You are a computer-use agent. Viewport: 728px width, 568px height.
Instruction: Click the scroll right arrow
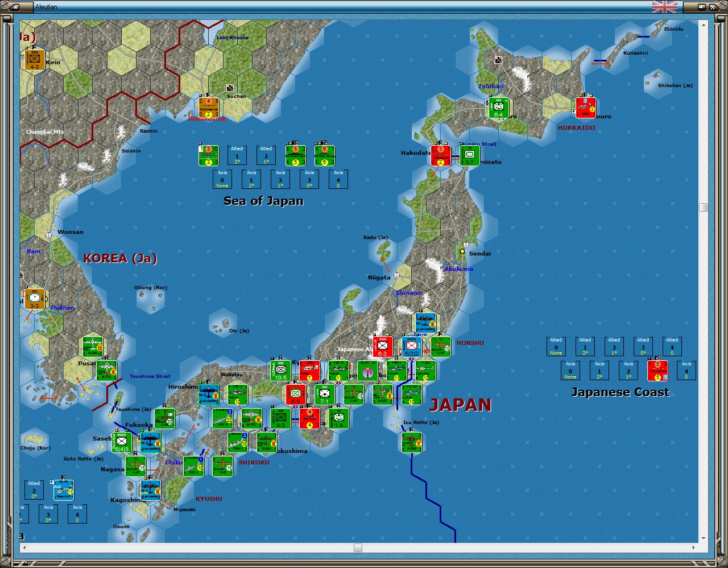coord(693,548)
